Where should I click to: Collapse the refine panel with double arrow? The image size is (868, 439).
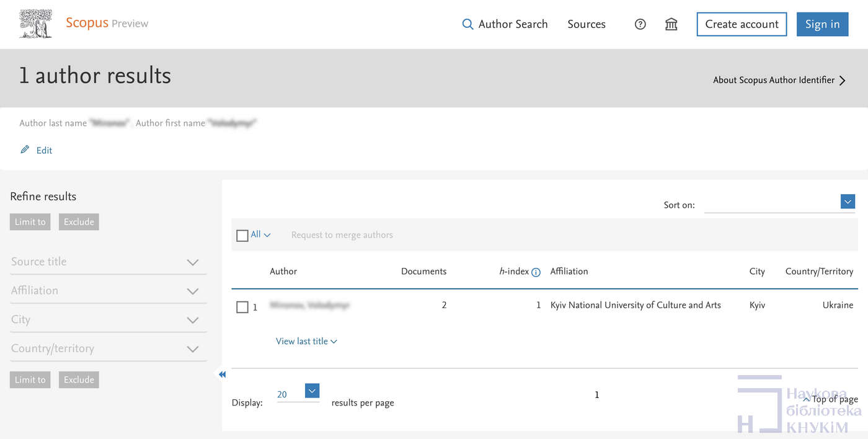222,375
